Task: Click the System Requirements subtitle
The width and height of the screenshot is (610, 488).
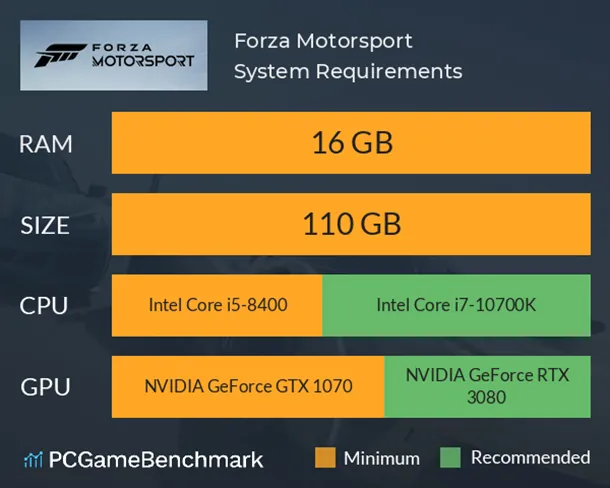Action: (347, 72)
